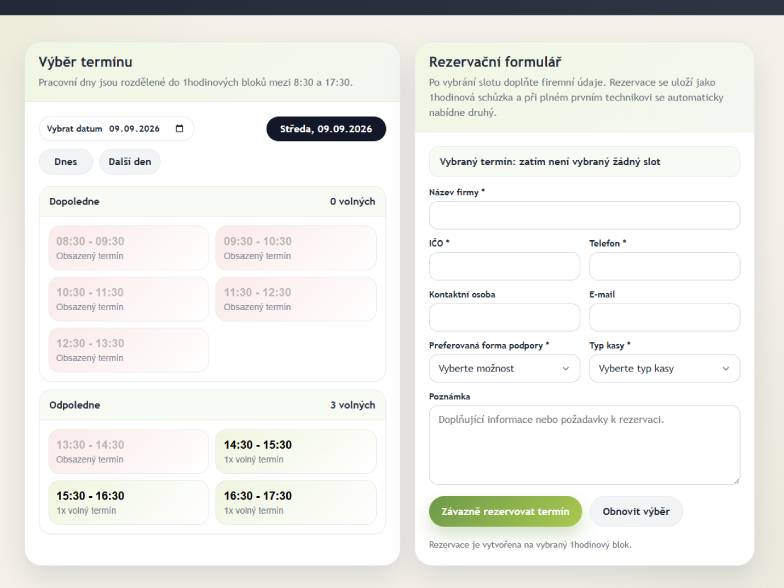Open the Typ kasy dropdown
The width and height of the screenshot is (784, 588).
tap(664, 368)
